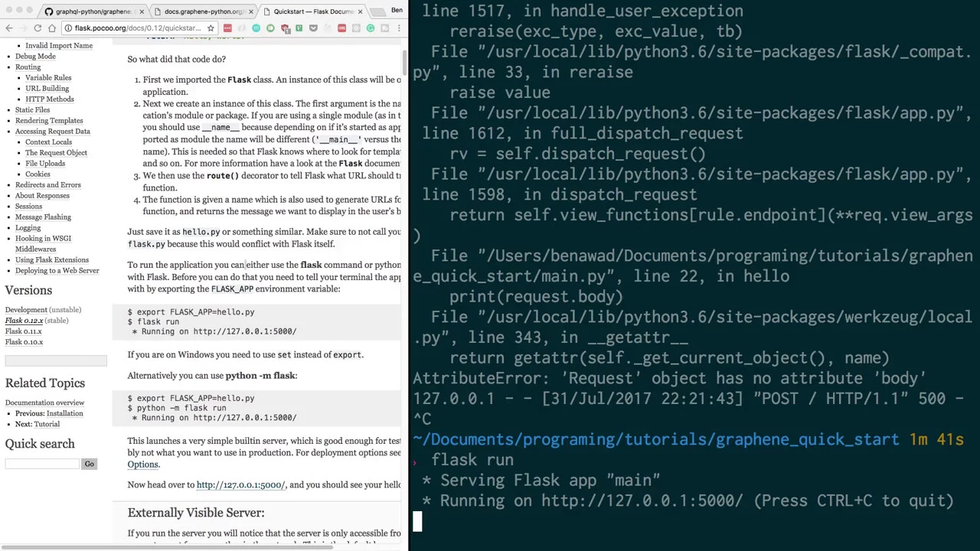Go to the Routing section
The image size is (980, 551).
point(28,67)
